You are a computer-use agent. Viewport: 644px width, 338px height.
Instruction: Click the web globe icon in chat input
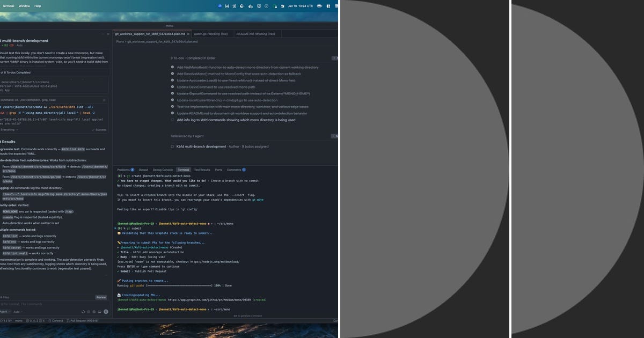(x=93, y=311)
